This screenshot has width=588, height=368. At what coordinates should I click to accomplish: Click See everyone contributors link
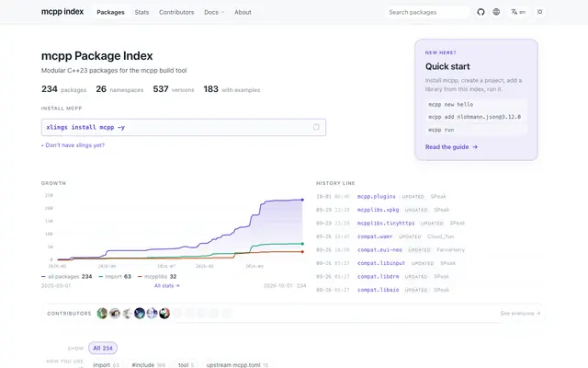[520, 313]
